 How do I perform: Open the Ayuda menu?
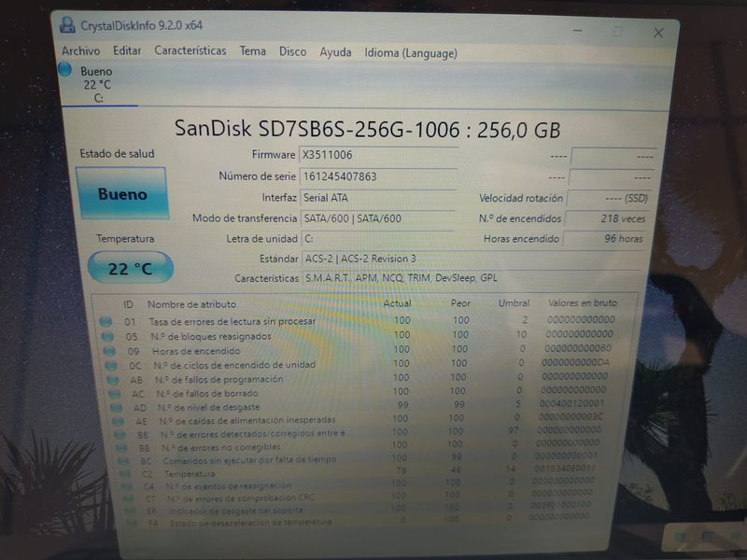335,52
